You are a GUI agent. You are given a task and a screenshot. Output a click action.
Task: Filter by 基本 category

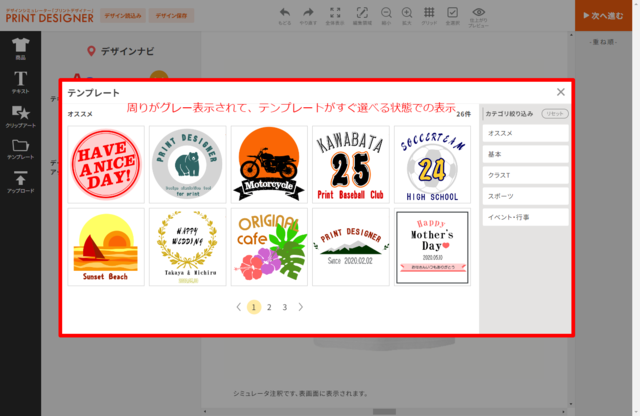(x=525, y=154)
